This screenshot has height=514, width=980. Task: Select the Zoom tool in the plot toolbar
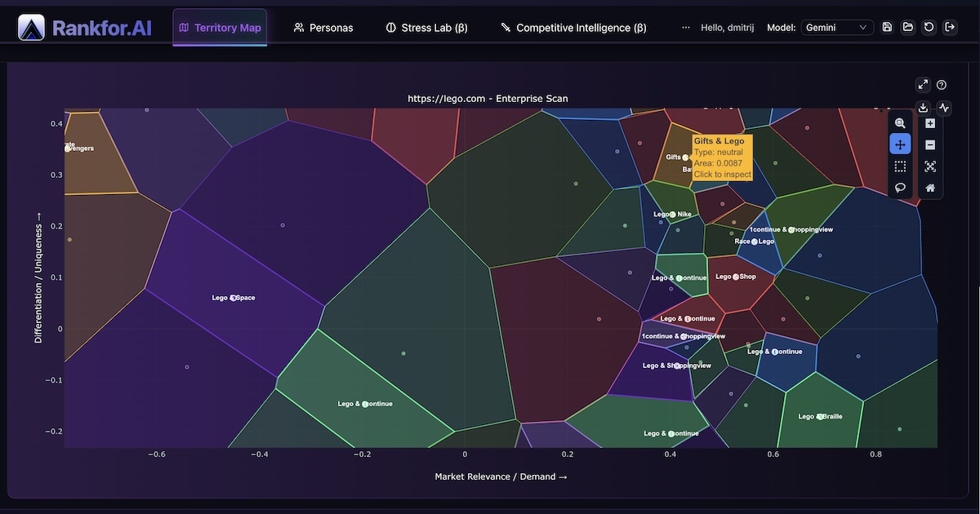click(900, 123)
